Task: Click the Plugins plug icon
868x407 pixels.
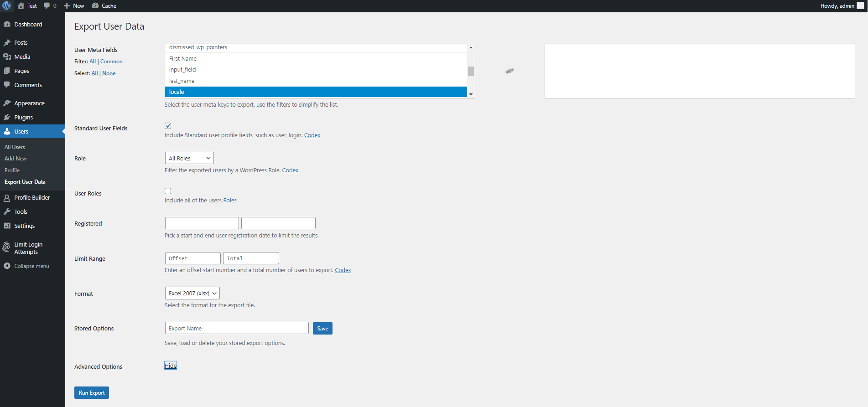Action: (7, 117)
